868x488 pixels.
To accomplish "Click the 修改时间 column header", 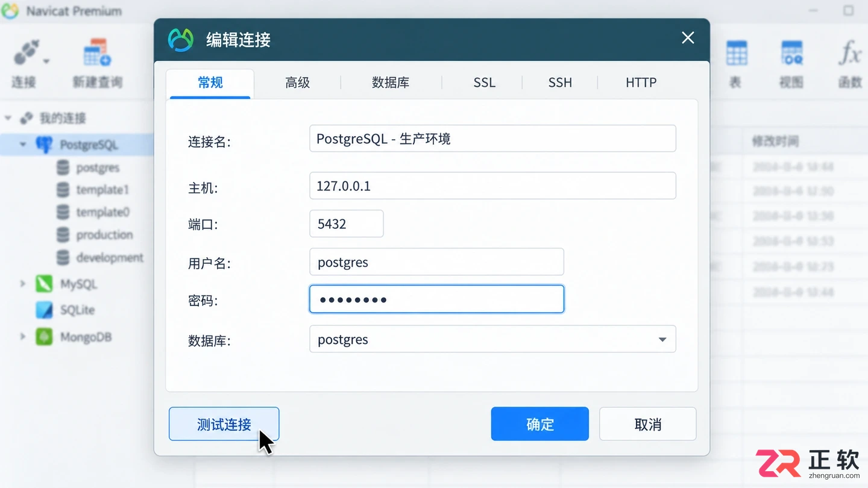I will point(775,141).
